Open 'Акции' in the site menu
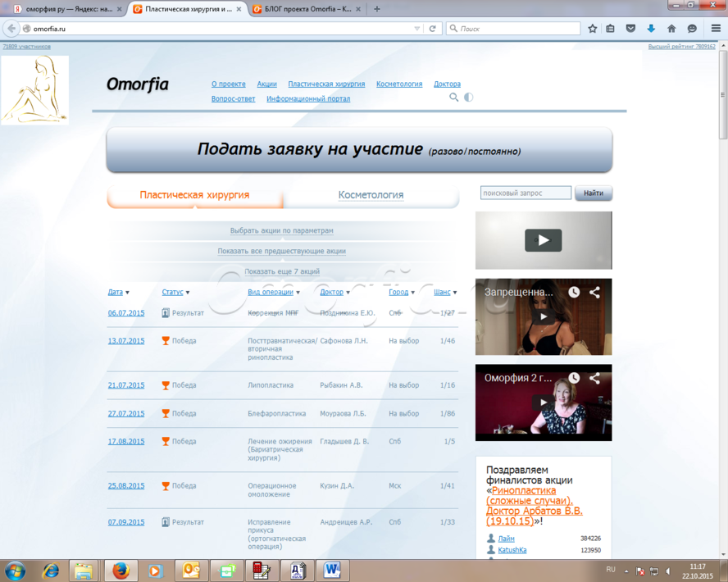This screenshot has height=582, width=728. [267, 84]
